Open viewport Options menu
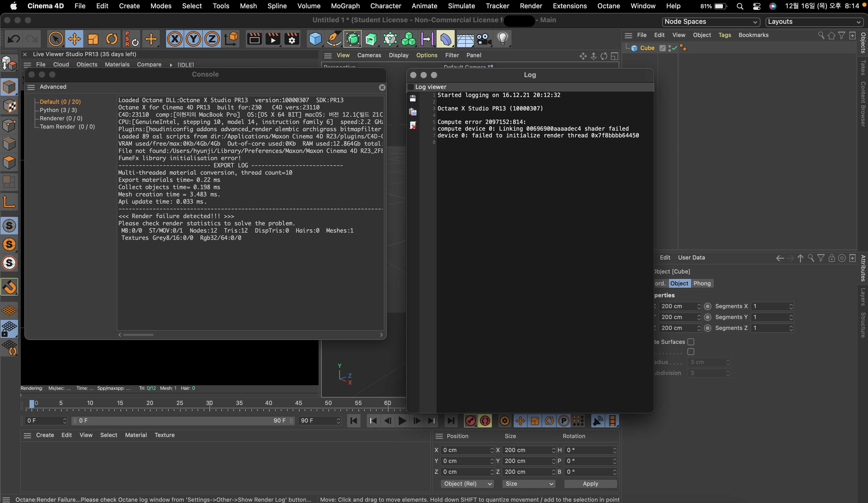The image size is (868, 503). [426, 55]
